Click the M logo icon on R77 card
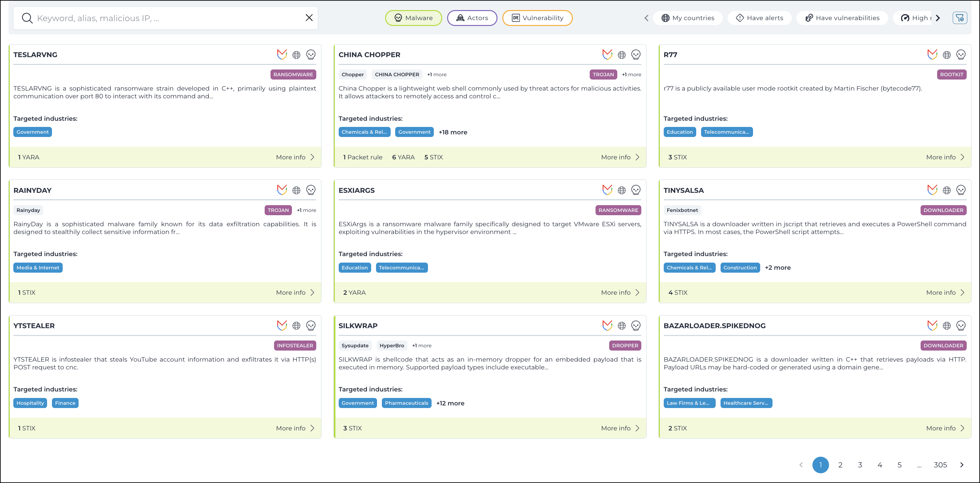The image size is (980, 483). point(932,55)
